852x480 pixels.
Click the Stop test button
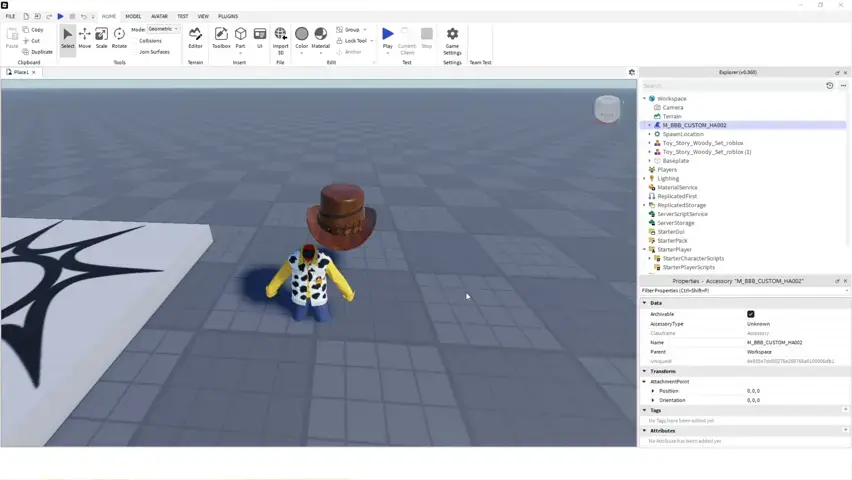coord(427,39)
